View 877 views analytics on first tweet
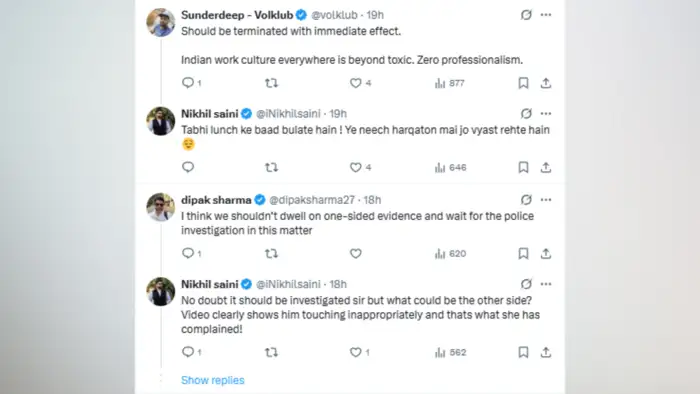The height and width of the screenshot is (394, 700). 450,83
